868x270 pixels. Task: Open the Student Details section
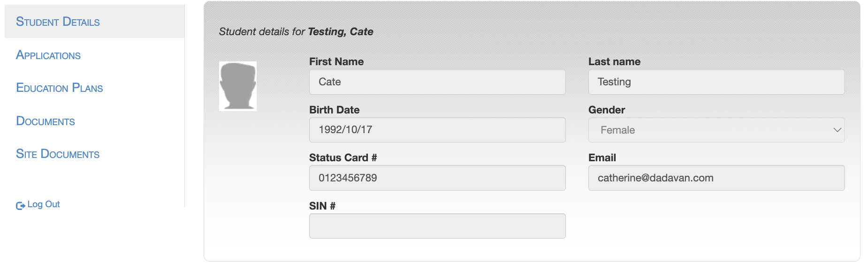coord(58,22)
